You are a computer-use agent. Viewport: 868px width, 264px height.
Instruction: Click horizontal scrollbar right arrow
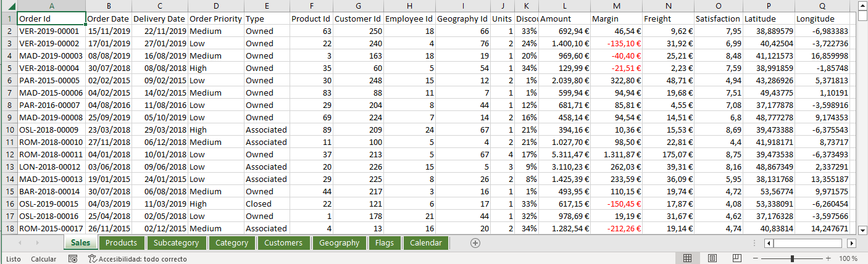click(851, 243)
